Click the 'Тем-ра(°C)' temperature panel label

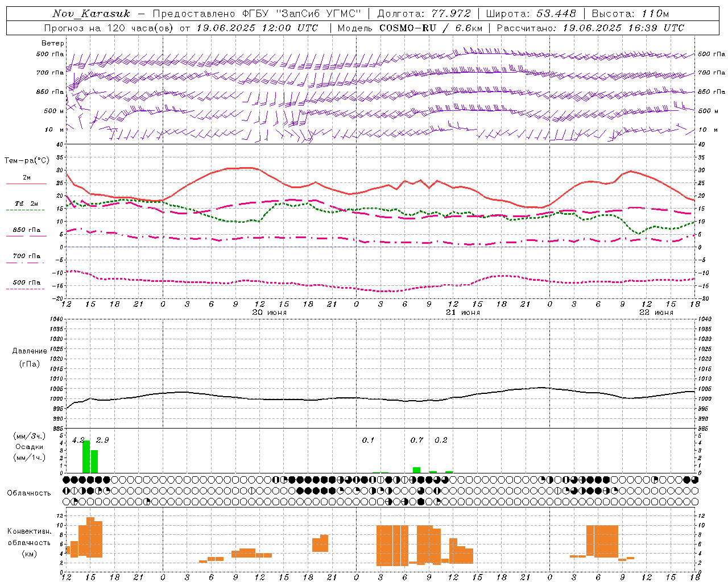pyautogui.click(x=27, y=161)
